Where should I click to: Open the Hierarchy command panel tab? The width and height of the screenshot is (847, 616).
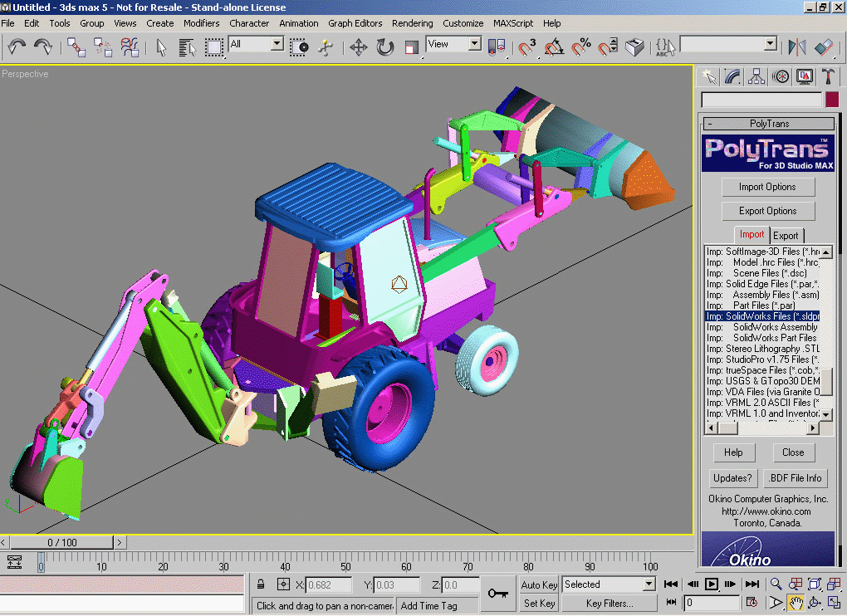tap(756, 76)
